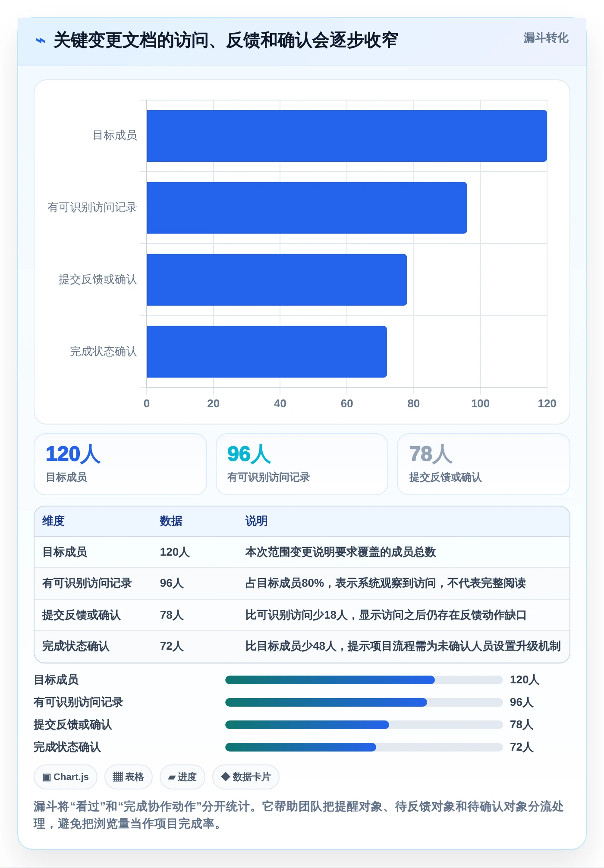
Task: Click the 有可识别访问记录 cell in the table
Action: pos(87,583)
